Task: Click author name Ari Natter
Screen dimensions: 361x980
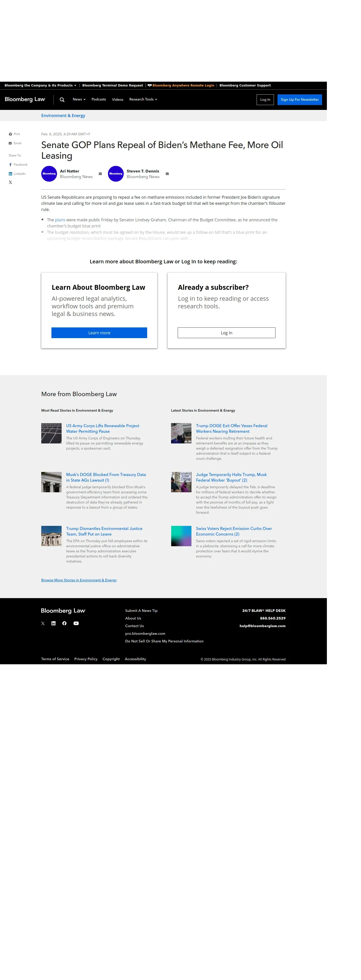Action: (x=70, y=171)
